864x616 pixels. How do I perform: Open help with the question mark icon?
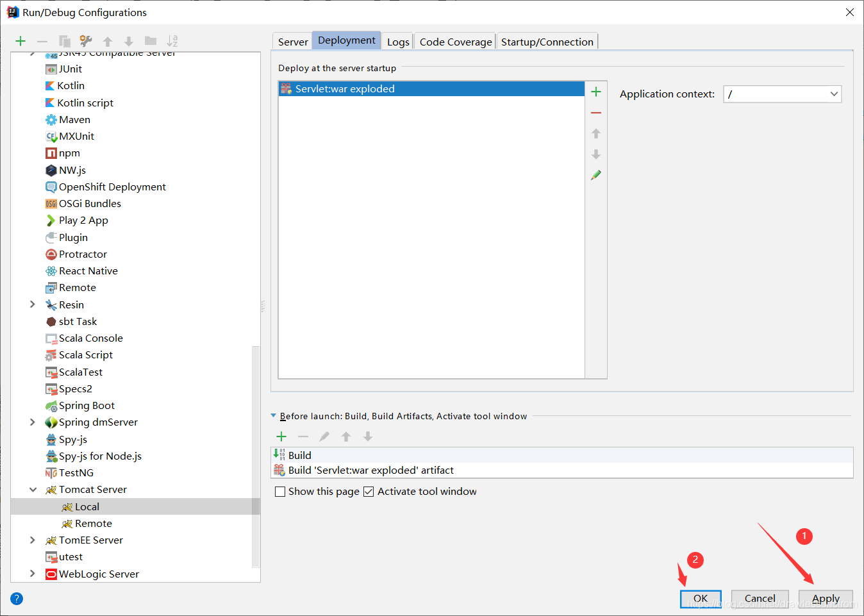point(17,599)
